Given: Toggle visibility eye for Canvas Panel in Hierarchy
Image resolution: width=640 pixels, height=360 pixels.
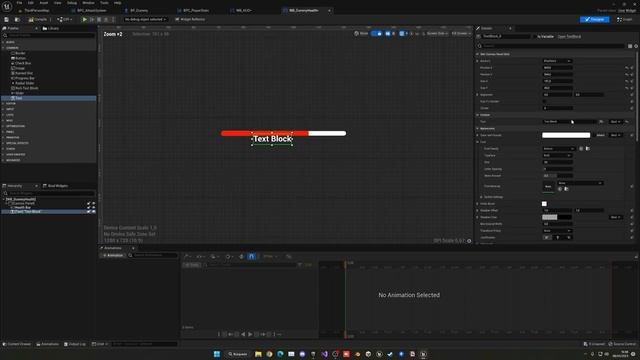Looking at the screenshot, I should click(93, 203).
